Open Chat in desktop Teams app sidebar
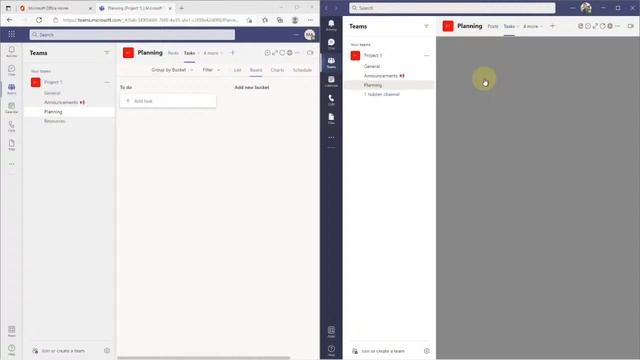The height and width of the screenshot is (360, 640). (331, 44)
